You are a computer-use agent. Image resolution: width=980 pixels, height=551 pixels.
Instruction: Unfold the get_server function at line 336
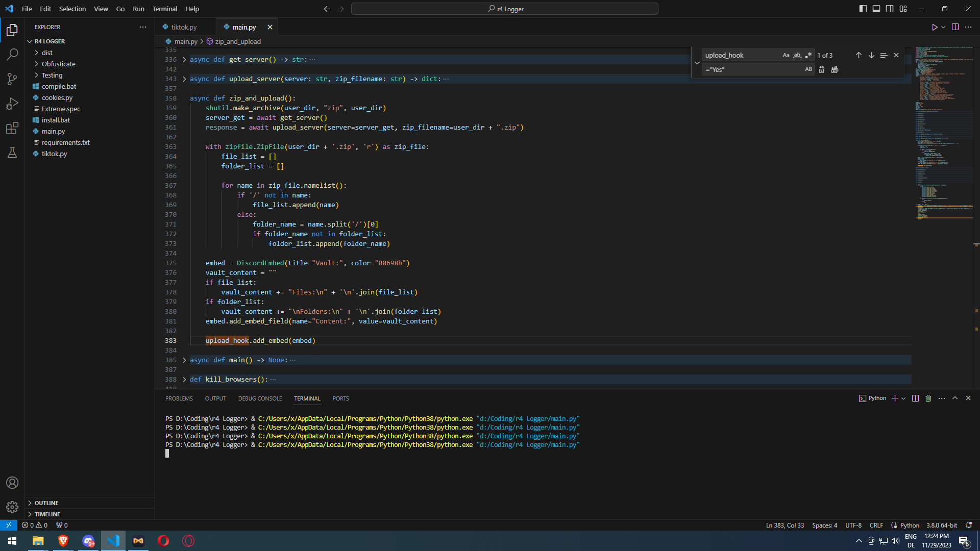click(184, 60)
